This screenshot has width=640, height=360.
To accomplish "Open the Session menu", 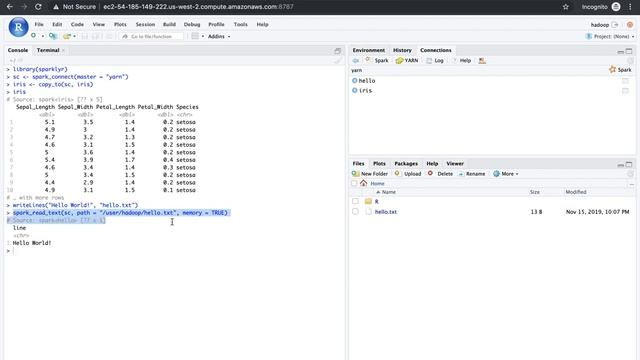I will coord(145,24).
